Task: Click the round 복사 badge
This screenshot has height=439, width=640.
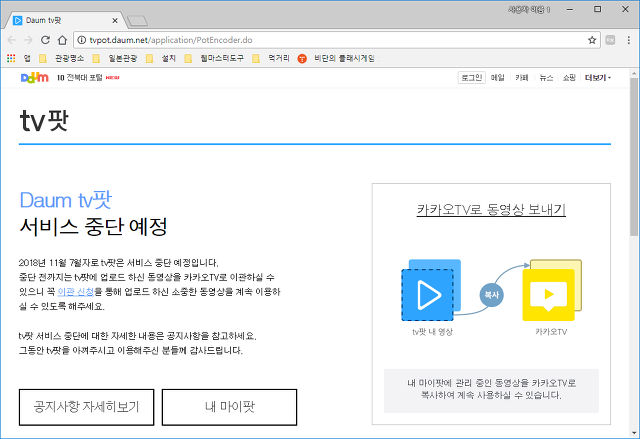Action: click(x=491, y=295)
